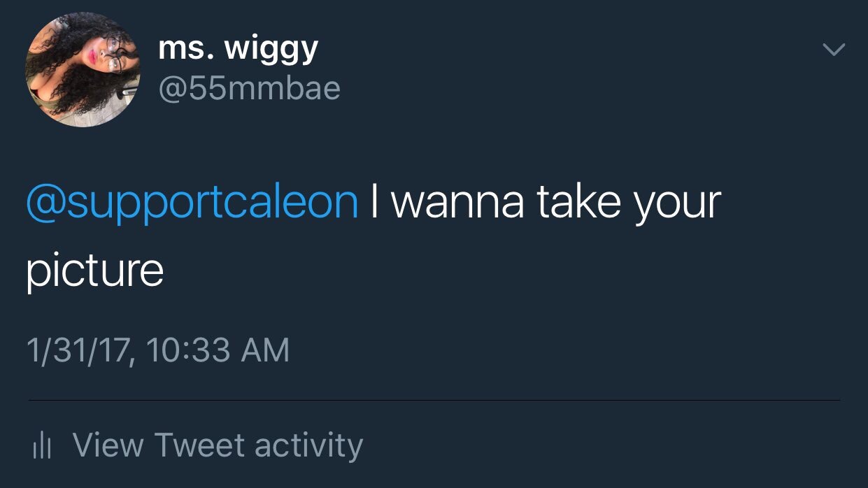View analytics via the small graph icon
Viewport: 868px width, 488px height.
tap(42, 445)
